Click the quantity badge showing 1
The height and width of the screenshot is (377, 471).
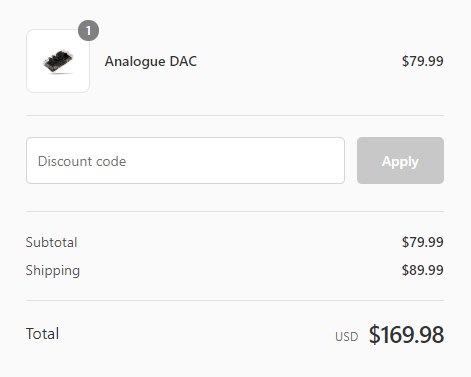click(x=88, y=31)
